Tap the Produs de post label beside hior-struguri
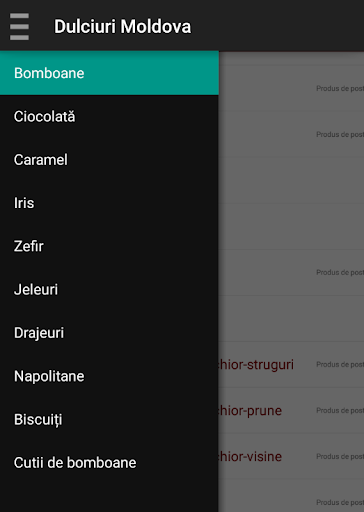Viewport: 364px width, 512px height. tap(340, 364)
